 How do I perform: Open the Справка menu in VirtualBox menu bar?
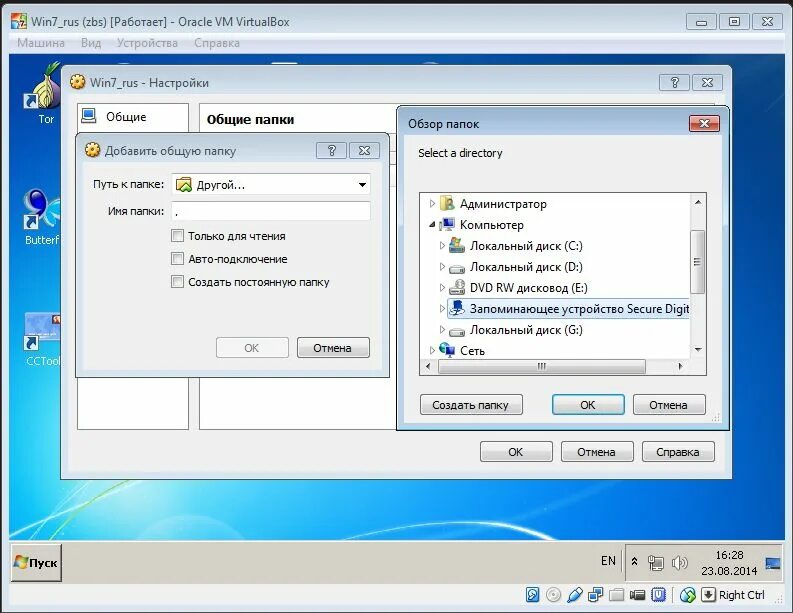click(x=217, y=43)
